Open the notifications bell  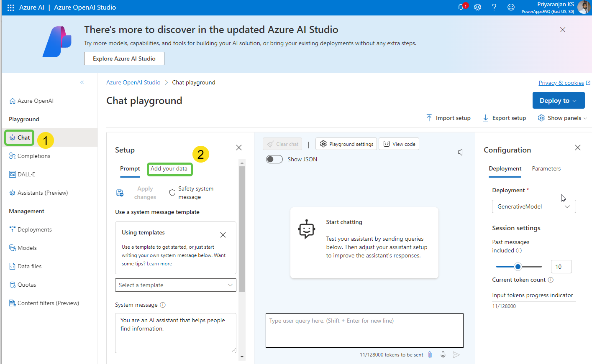[461, 7]
